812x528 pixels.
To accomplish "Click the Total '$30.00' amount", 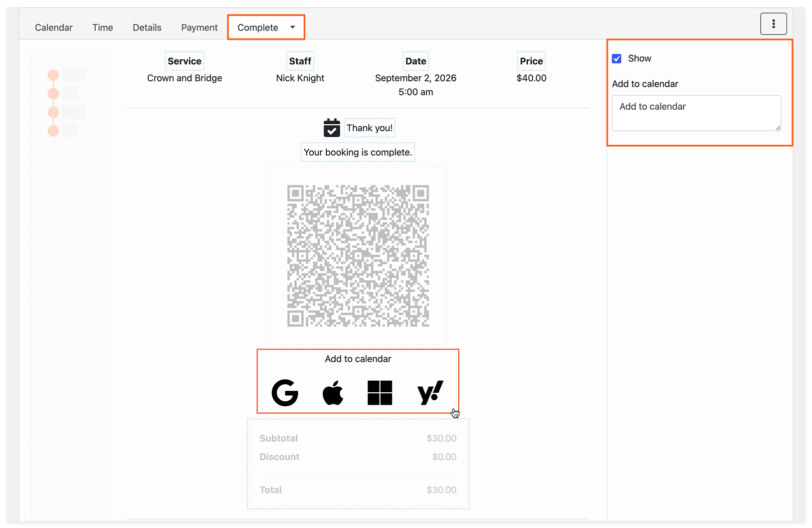I will click(x=441, y=490).
